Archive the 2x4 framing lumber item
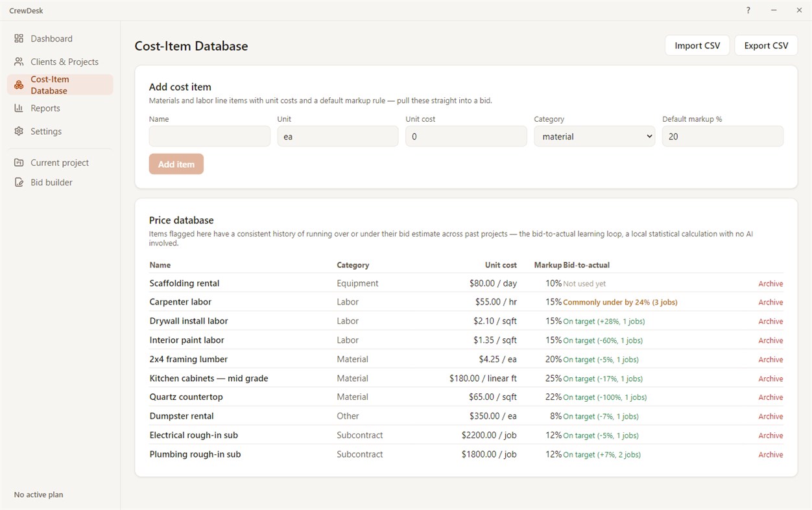812x510 pixels. (x=770, y=360)
